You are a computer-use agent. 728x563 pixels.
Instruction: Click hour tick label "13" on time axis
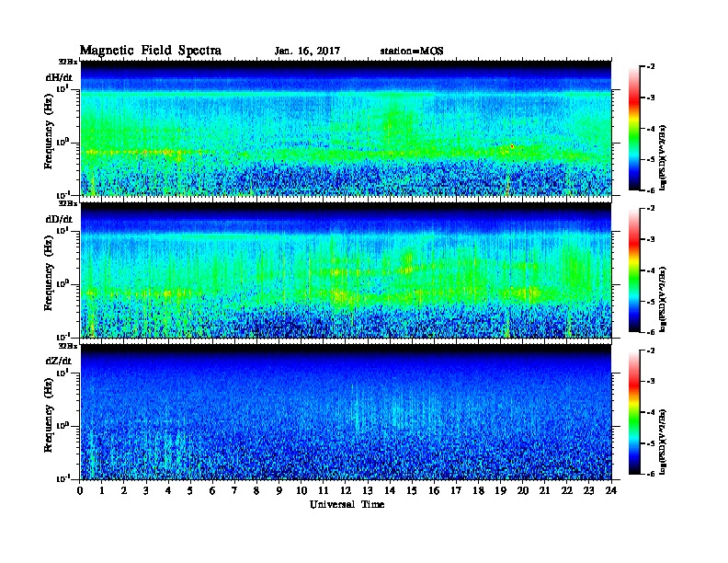[x=369, y=491]
